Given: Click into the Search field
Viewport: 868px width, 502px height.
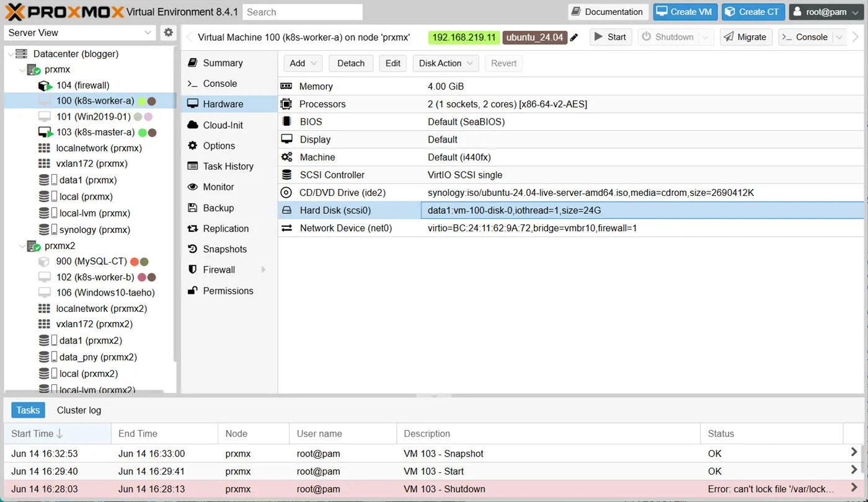Looking at the screenshot, I should [302, 11].
